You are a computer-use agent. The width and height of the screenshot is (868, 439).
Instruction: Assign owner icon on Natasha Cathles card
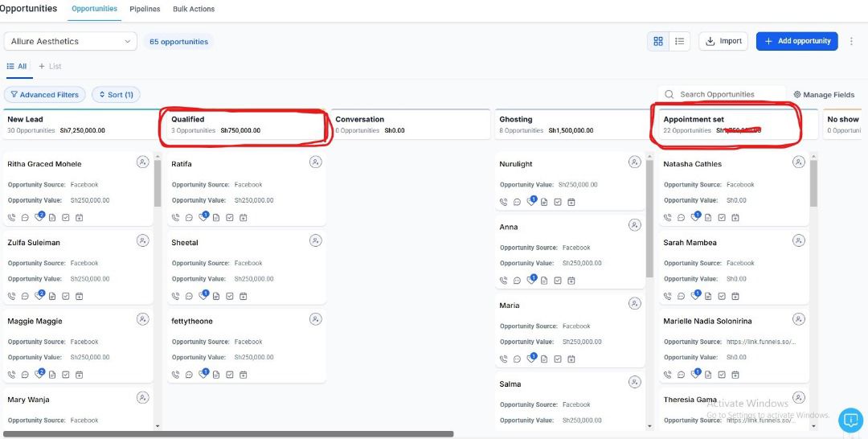[x=799, y=162]
